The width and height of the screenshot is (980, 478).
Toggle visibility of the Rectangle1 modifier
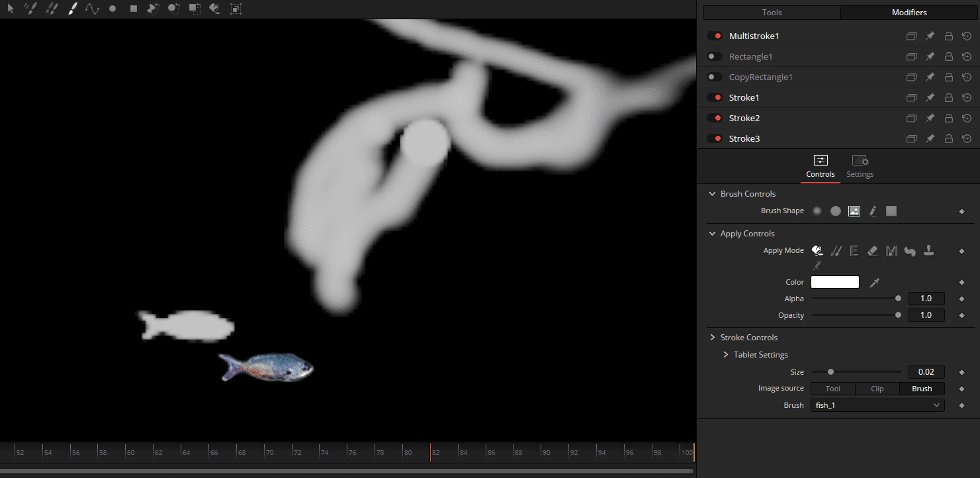point(714,56)
